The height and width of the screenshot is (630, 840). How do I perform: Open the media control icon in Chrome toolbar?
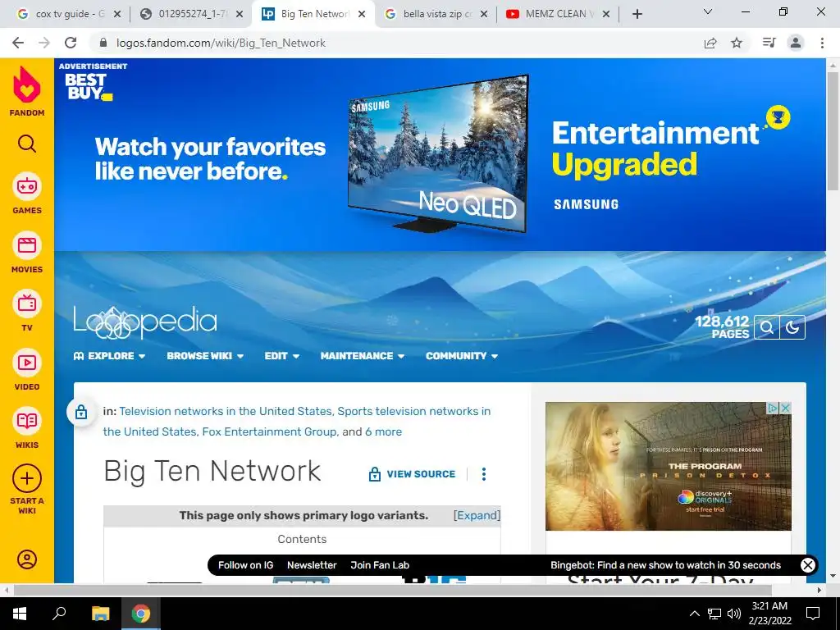point(769,43)
